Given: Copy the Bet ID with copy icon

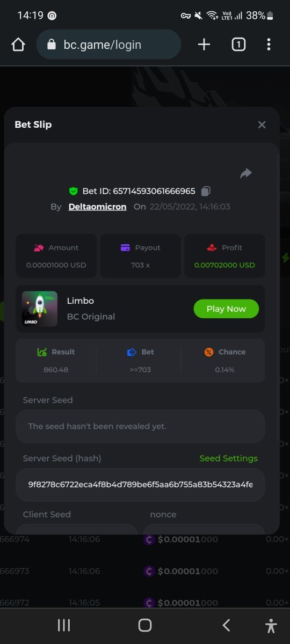Looking at the screenshot, I should 206,191.
